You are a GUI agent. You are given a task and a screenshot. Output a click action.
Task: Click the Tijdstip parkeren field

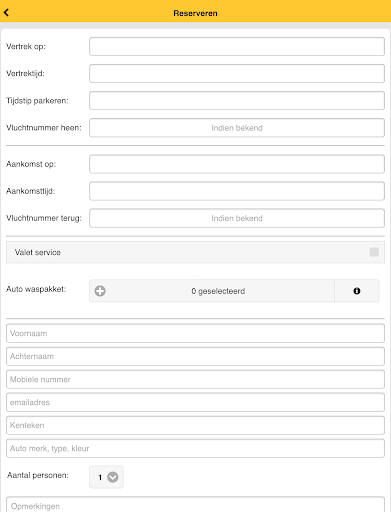click(x=237, y=101)
